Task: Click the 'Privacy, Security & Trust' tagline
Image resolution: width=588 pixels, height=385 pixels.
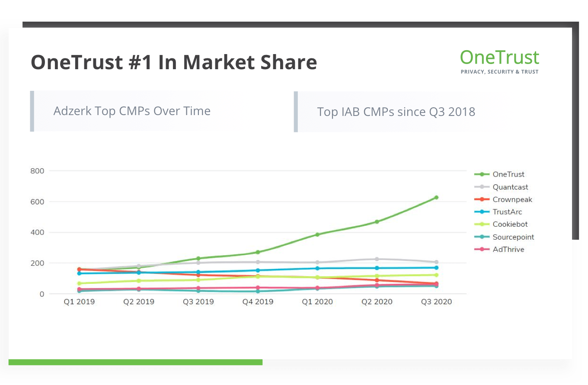Action: (500, 72)
